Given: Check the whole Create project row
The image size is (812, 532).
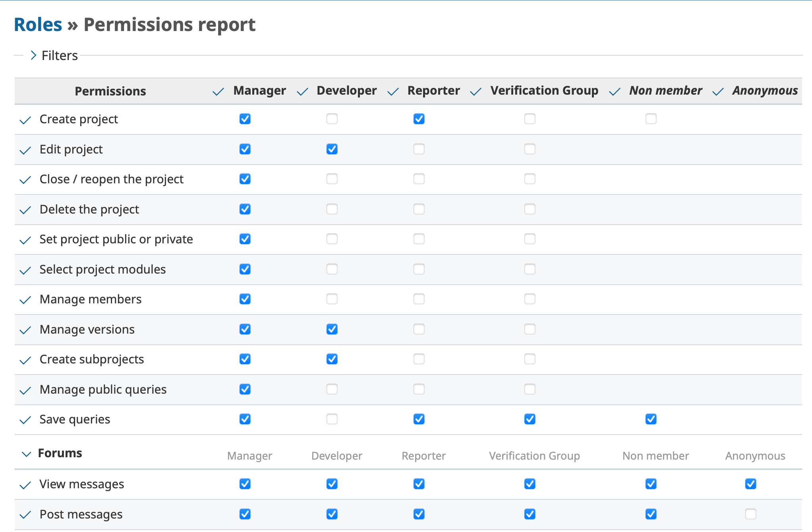Looking at the screenshot, I should coord(25,120).
